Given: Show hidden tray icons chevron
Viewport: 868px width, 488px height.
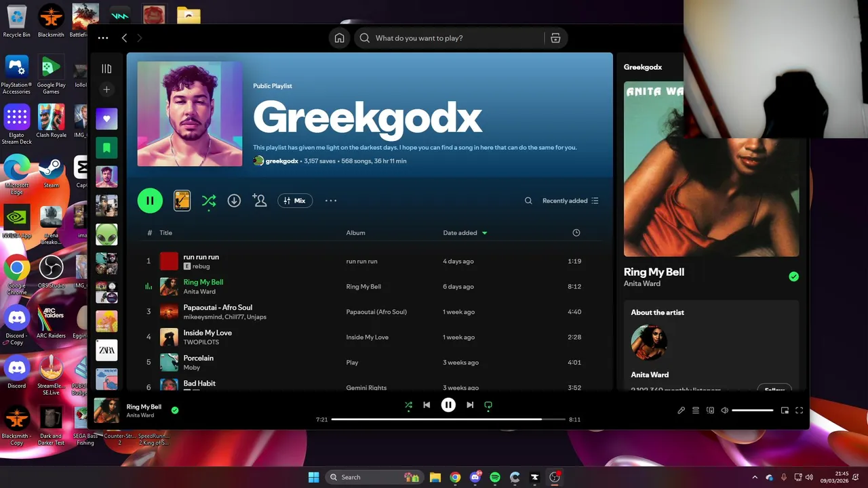Looking at the screenshot, I should point(755,477).
